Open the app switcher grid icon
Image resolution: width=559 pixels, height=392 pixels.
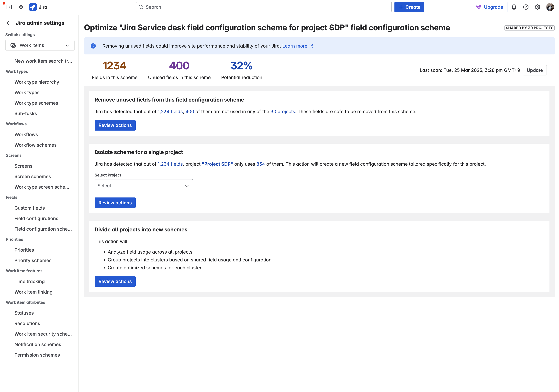tap(21, 7)
